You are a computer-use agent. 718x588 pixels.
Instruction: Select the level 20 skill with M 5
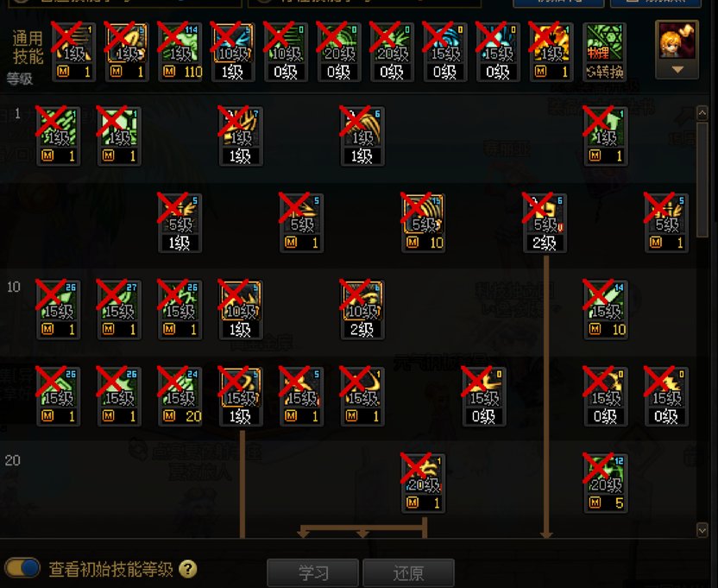605,483
